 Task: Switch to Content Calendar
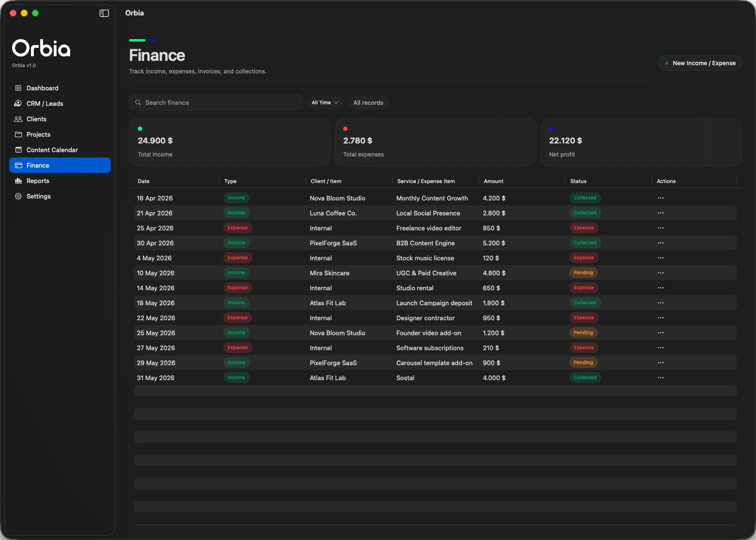pos(60,150)
